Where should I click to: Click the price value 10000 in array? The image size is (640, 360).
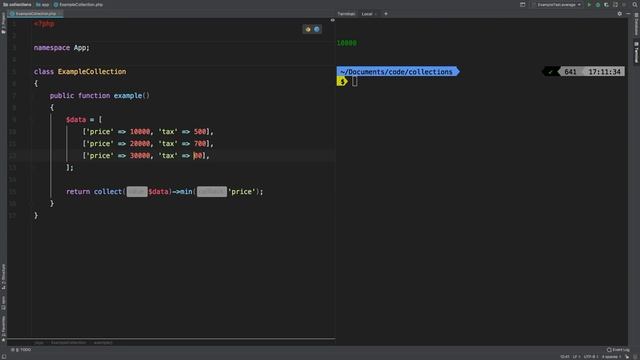(140, 131)
